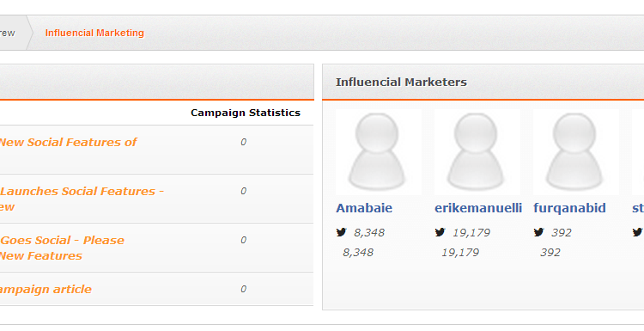Viewport: 644px width, 331px height.
Task: Click Amabaie's 8,348 follower count beside Twitter icon
Action: (369, 233)
